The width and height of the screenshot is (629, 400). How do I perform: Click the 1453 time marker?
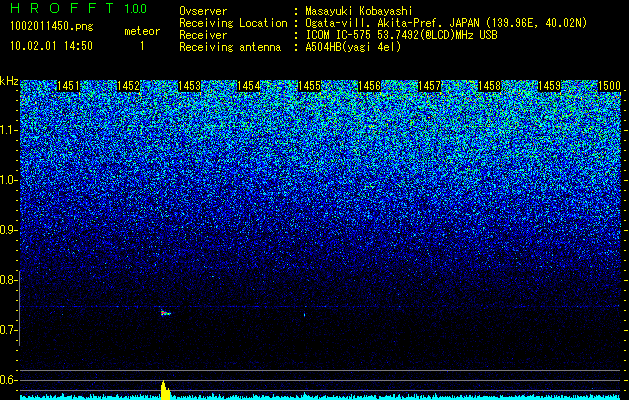(x=189, y=86)
